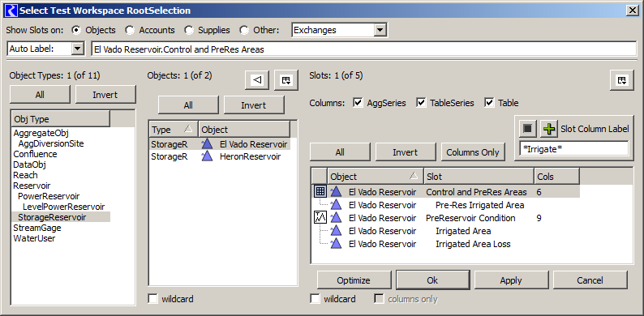
Task: Open the Objects list options menu icon
Action: [286, 80]
